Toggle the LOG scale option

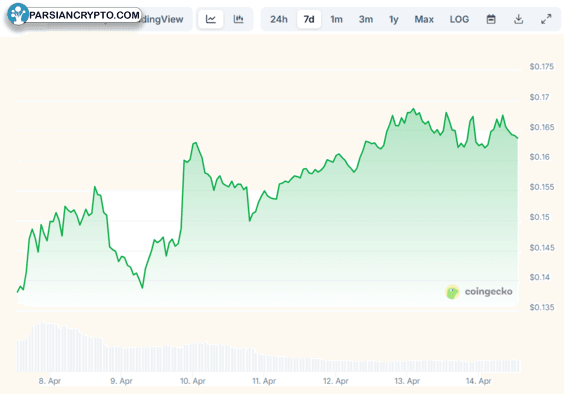pyautogui.click(x=459, y=19)
